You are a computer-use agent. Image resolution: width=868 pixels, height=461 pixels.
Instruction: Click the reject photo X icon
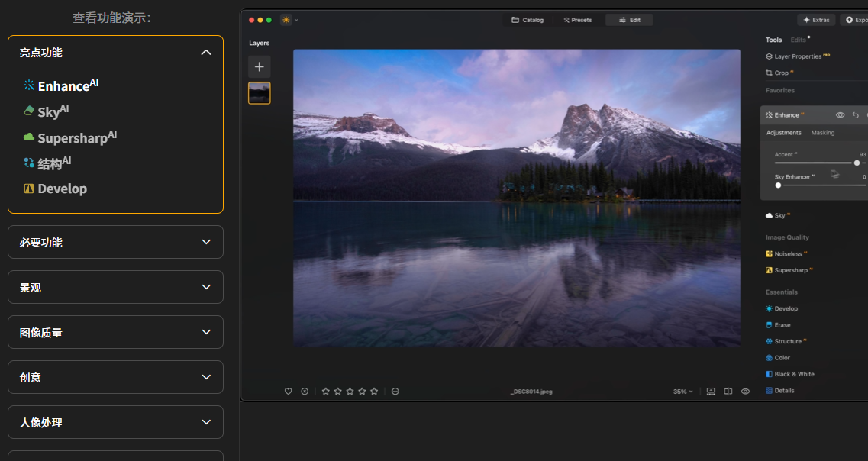point(305,392)
